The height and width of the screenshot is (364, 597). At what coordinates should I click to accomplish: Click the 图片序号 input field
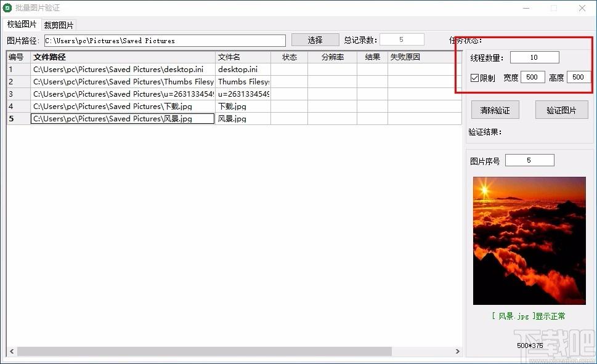[x=530, y=160]
